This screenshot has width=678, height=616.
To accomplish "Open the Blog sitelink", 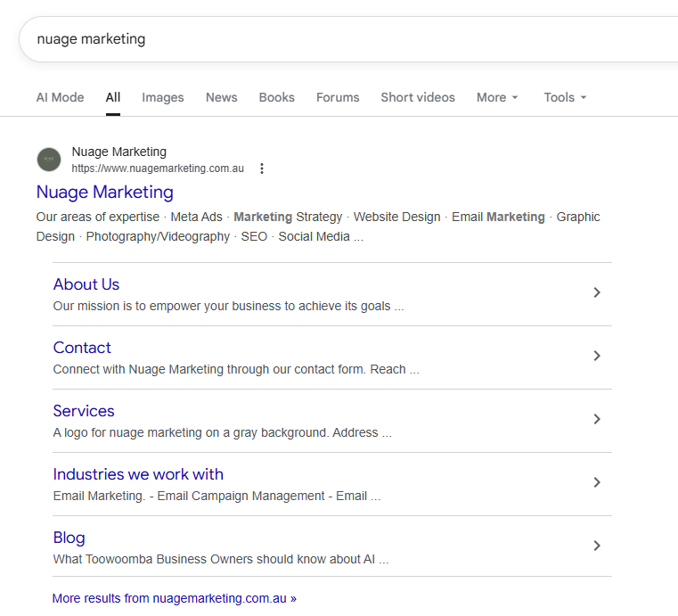I will tap(69, 538).
